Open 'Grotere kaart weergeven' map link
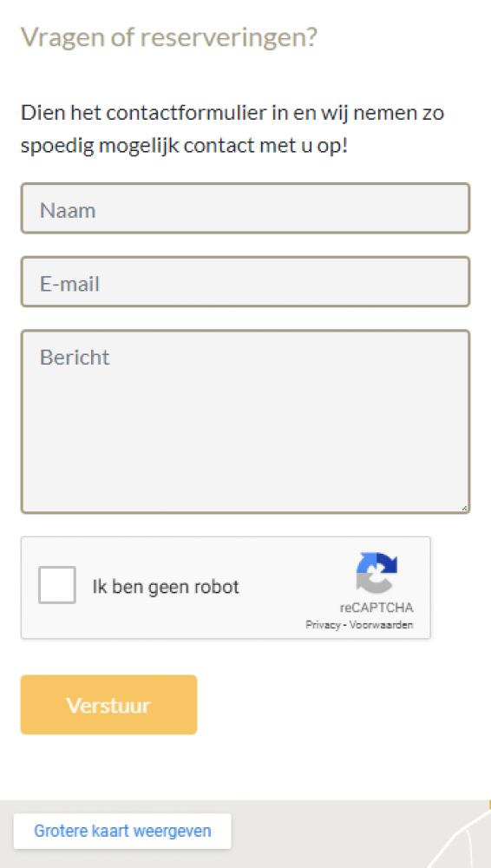Image resolution: width=491 pixels, height=868 pixels. [122, 831]
